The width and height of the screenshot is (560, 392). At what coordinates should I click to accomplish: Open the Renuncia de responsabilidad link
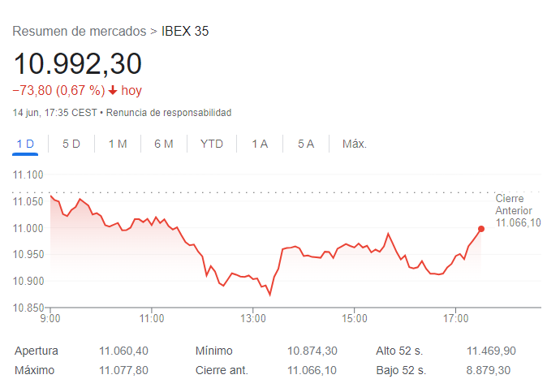(x=169, y=112)
